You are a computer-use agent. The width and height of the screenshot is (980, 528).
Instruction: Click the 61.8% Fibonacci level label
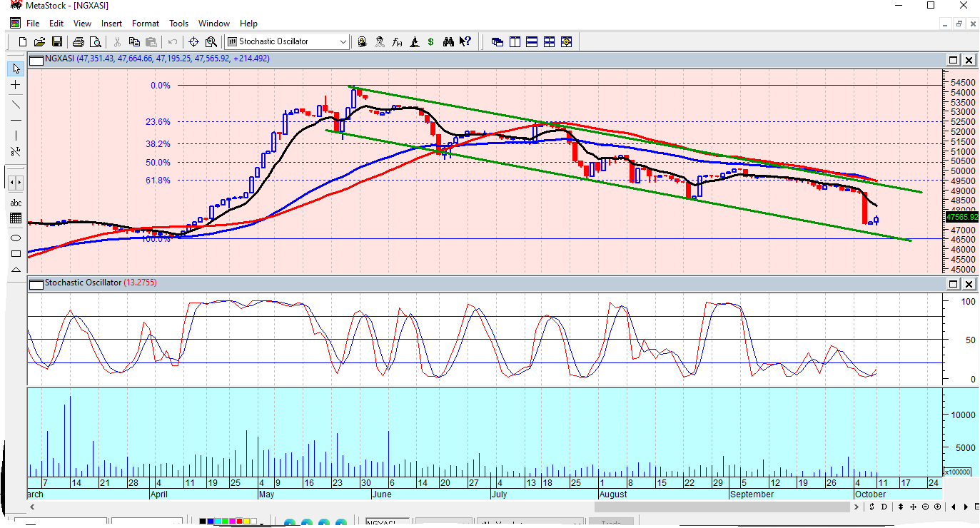(158, 181)
